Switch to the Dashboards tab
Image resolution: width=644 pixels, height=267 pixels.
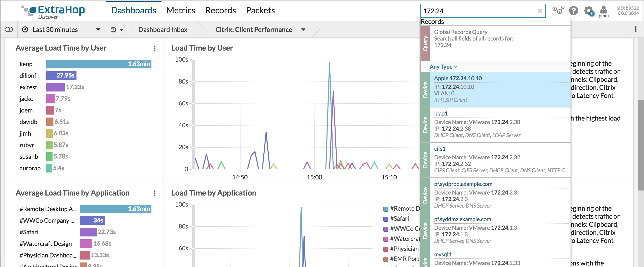pyautogui.click(x=134, y=10)
